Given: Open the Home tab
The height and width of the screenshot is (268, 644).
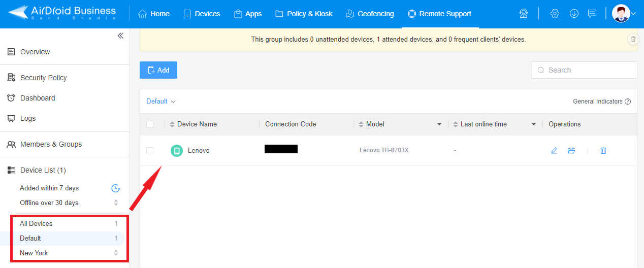Looking at the screenshot, I should coord(154,14).
